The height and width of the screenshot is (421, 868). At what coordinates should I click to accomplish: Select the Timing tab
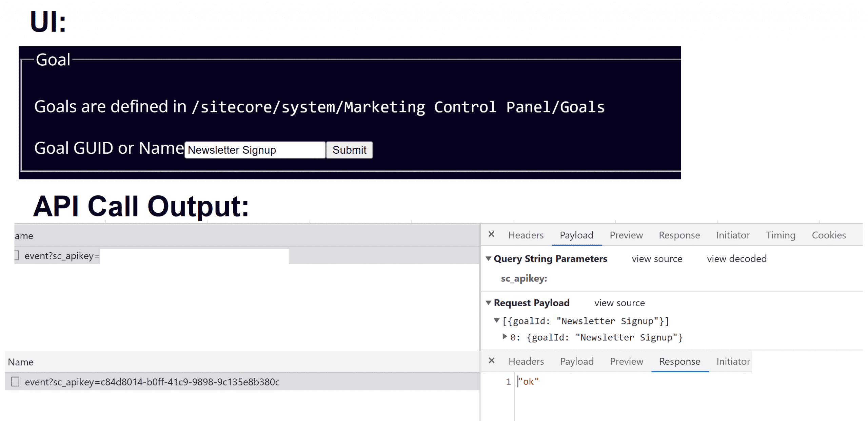tap(780, 235)
